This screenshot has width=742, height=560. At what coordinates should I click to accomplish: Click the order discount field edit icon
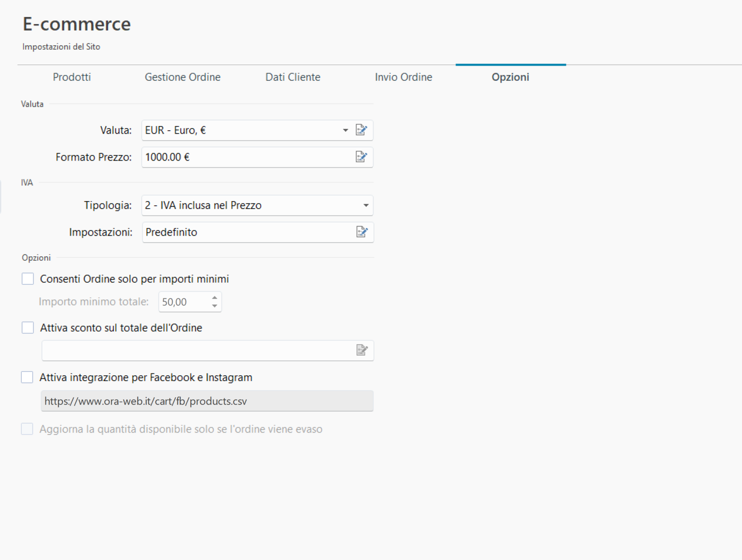[362, 350]
